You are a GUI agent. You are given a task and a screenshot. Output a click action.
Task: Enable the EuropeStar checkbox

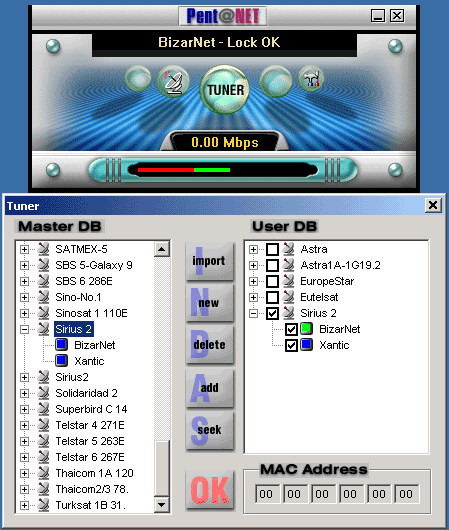(x=273, y=281)
